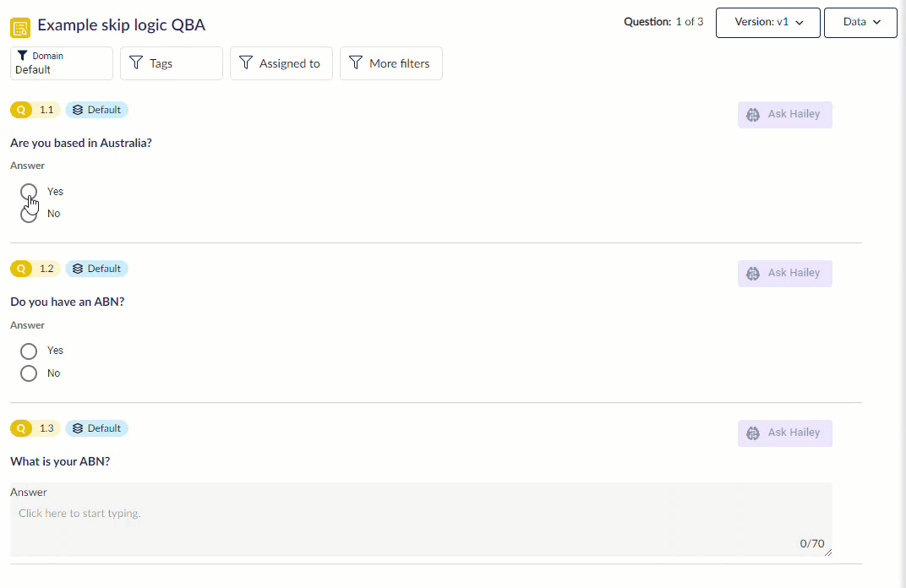Click the Default domain tag on question 1.2
The image size is (906, 588).
click(97, 269)
